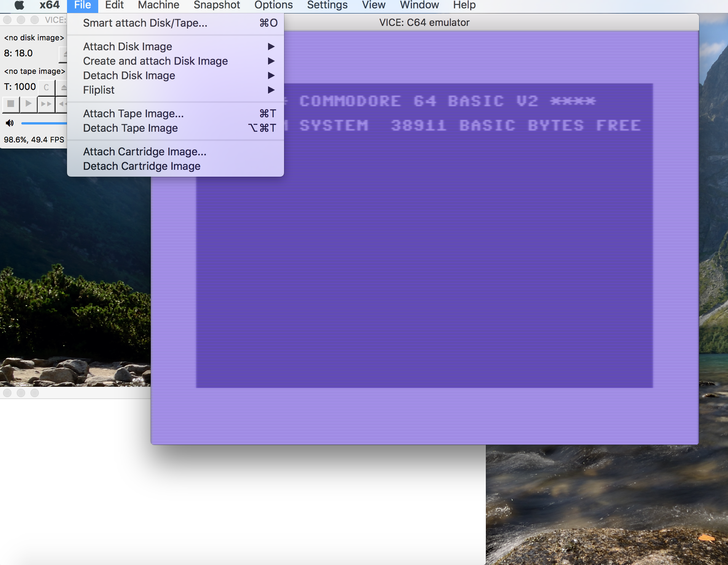The image size is (728, 565).
Task: Open the Apple menu
Action: (x=19, y=5)
